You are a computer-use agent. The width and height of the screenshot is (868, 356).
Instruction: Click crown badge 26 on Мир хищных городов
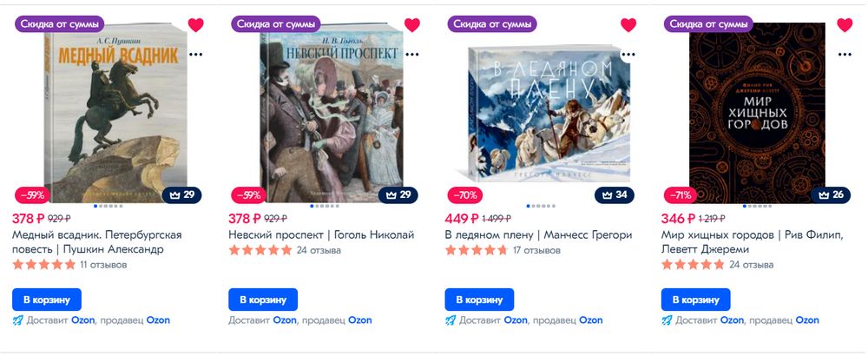[831, 194]
